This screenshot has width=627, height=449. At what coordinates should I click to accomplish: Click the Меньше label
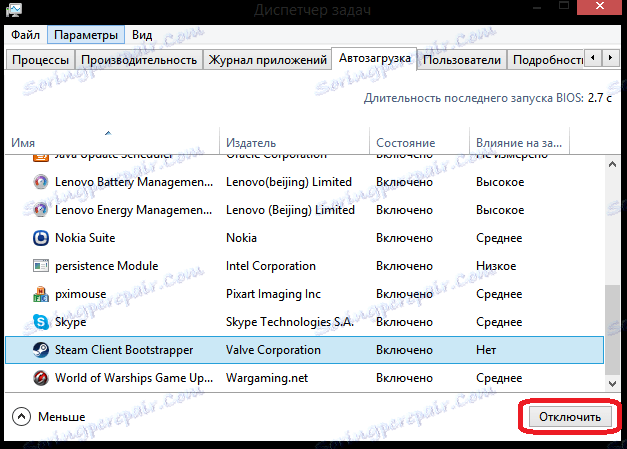coord(62,417)
